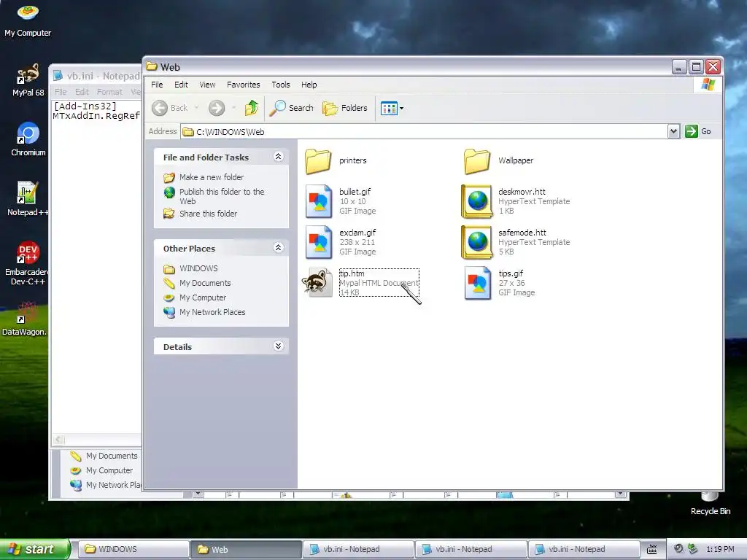Switch to Web taskbar button
747x560 pixels.
click(246, 549)
